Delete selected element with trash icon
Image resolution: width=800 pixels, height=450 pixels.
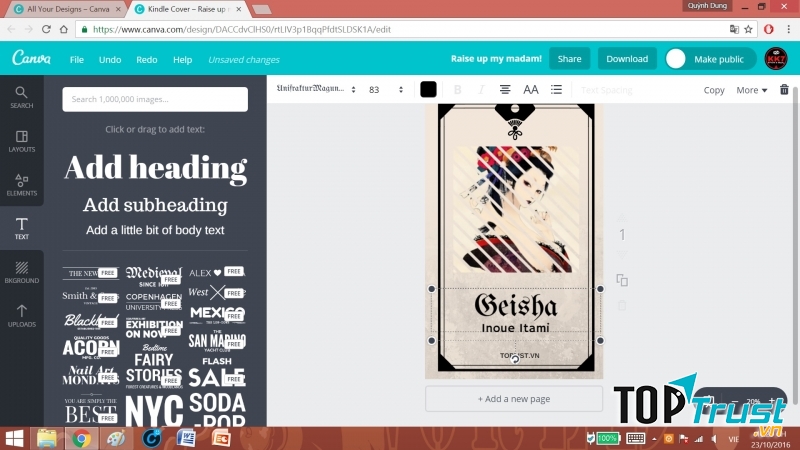coord(784,90)
